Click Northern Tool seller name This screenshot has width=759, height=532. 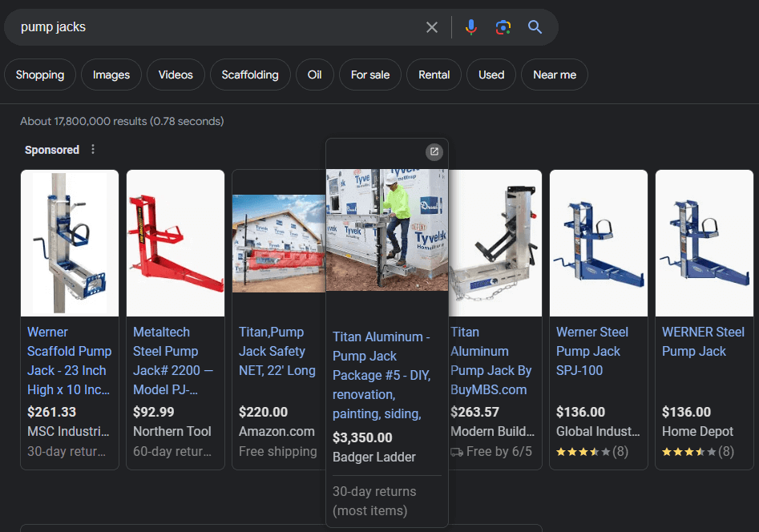[x=172, y=431]
